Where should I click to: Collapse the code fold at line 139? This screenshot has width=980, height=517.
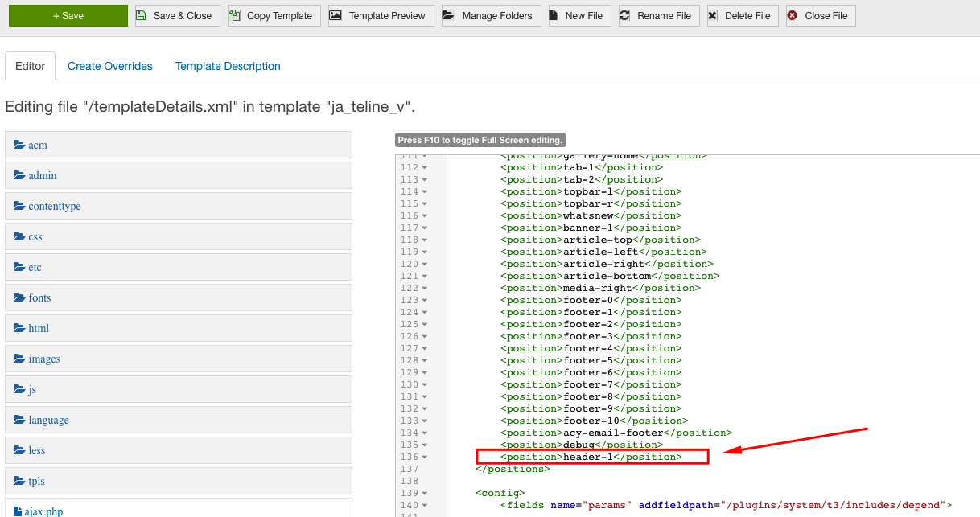[424, 493]
